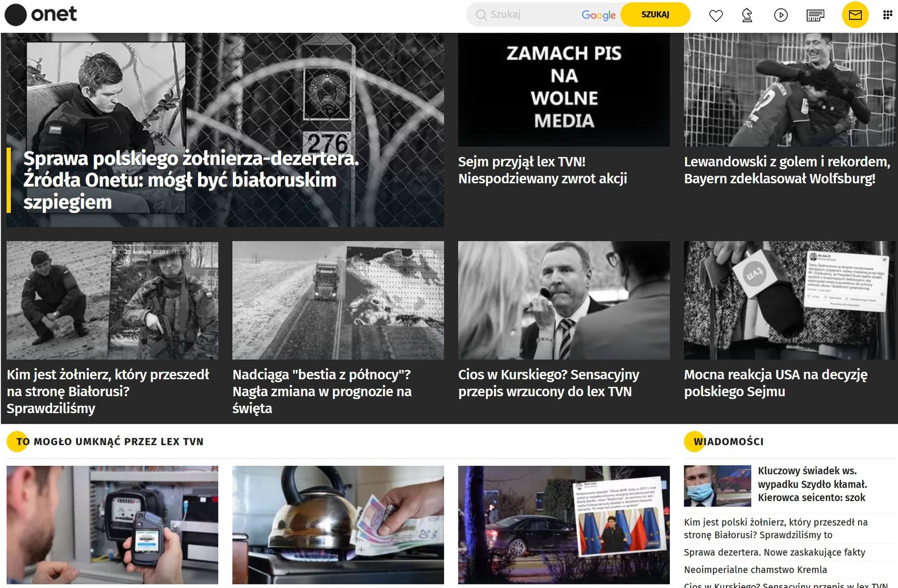Open headline about polskiego żołnierza-dezertera
This screenshot has height=588, width=898.
[191, 180]
